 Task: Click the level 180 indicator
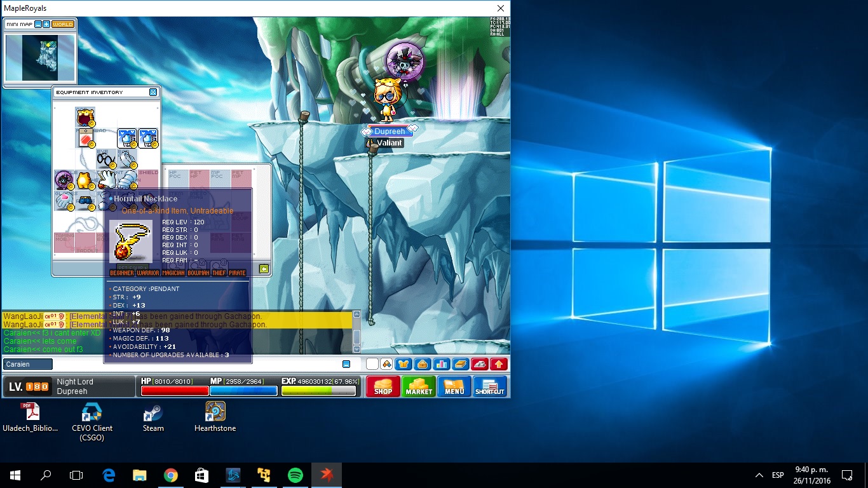pyautogui.click(x=29, y=386)
